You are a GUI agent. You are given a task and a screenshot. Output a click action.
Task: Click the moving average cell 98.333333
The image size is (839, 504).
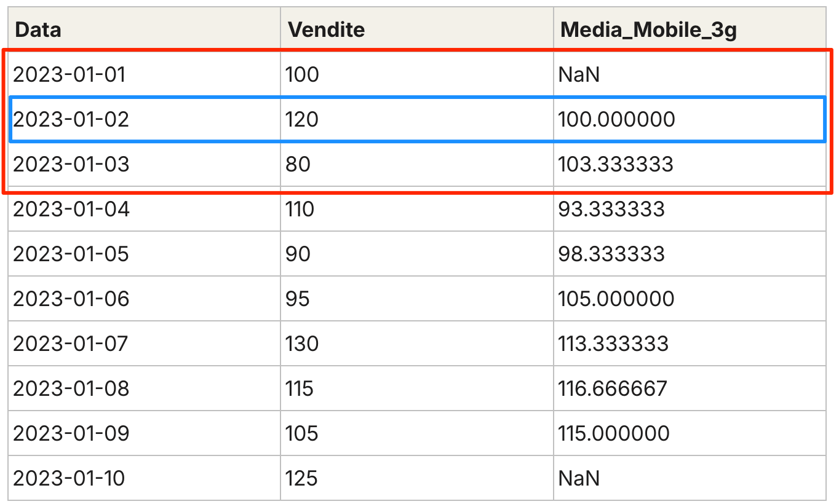point(611,254)
